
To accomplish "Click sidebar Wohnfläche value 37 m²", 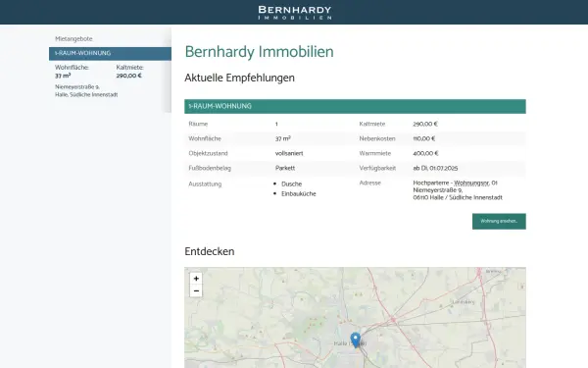I will [x=63, y=76].
